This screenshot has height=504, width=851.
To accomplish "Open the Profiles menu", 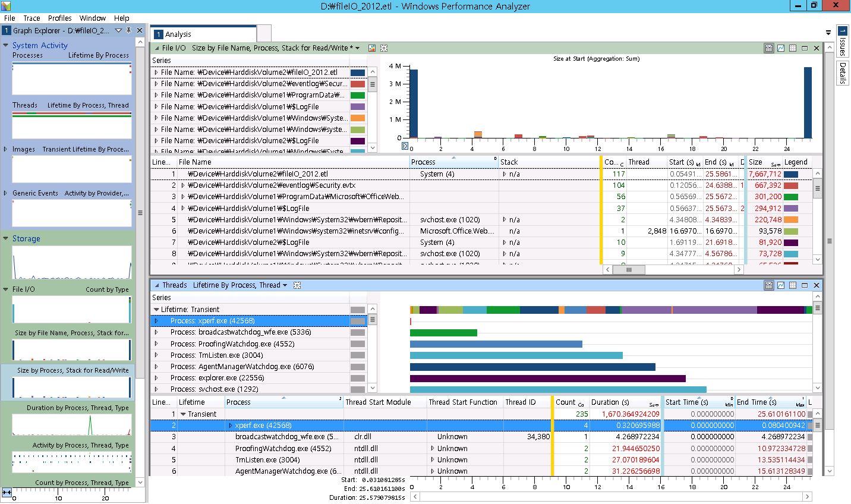I will 59,18.
